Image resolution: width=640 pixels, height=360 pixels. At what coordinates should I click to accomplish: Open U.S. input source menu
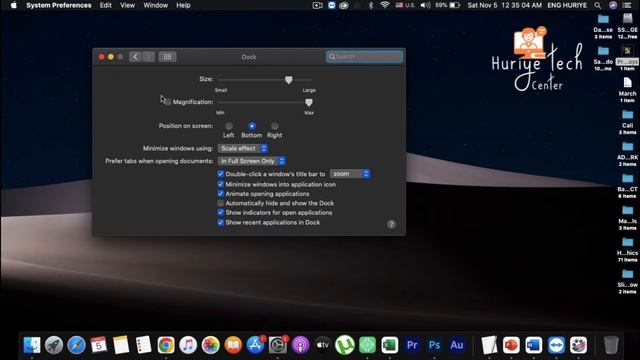[405, 5]
